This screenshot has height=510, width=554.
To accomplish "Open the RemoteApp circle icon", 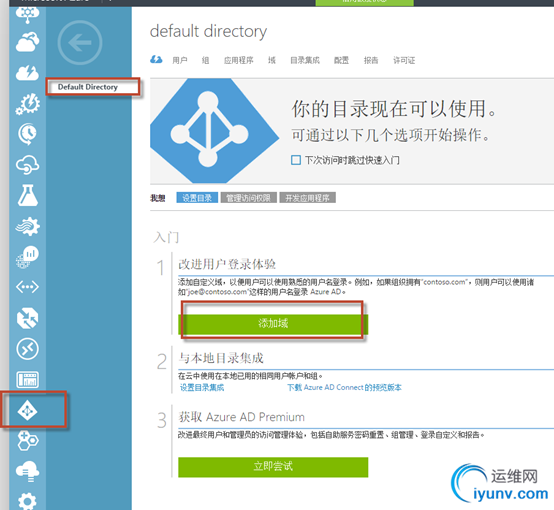I will (x=28, y=349).
